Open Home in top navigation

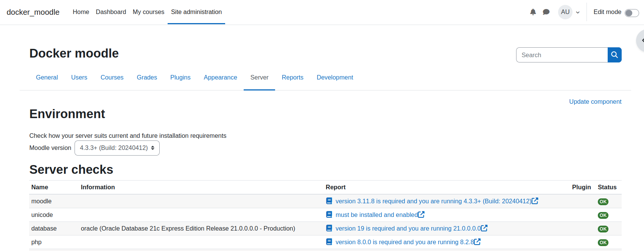coord(81,12)
